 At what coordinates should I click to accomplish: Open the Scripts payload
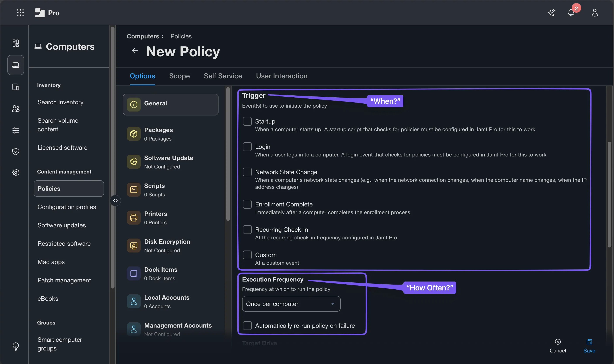[170, 190]
